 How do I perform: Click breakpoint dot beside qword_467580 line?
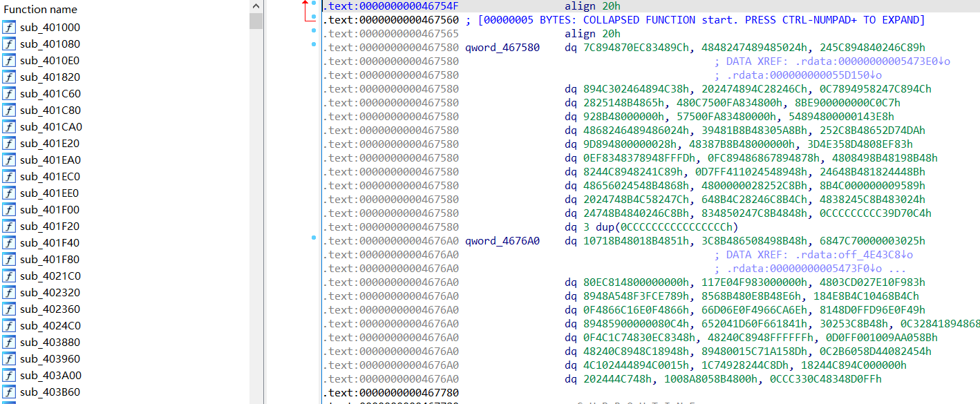[x=314, y=45]
